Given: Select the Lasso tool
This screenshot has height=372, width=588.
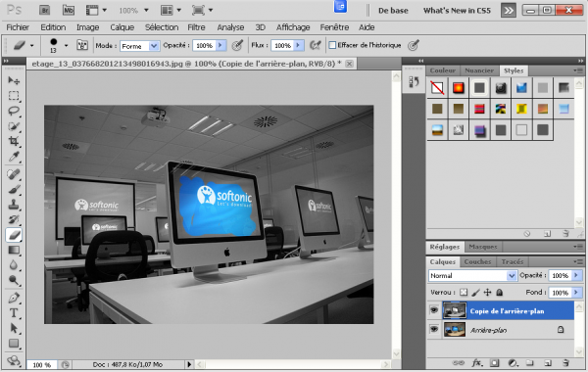Looking at the screenshot, I should tap(14, 111).
